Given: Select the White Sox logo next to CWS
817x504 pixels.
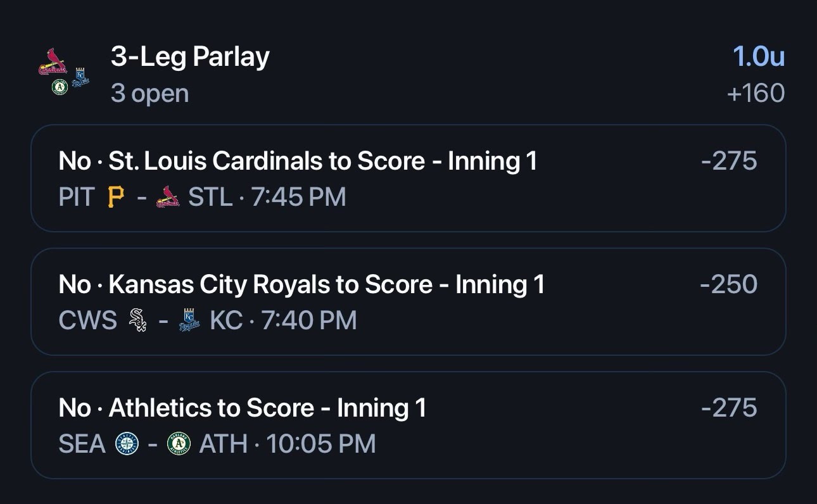Looking at the screenshot, I should pos(137,320).
